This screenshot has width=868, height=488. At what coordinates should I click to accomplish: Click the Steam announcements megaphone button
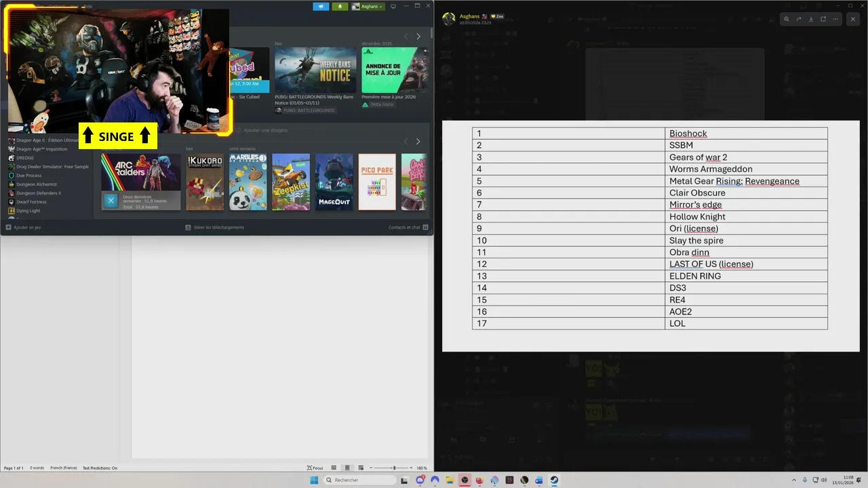[321, 6]
